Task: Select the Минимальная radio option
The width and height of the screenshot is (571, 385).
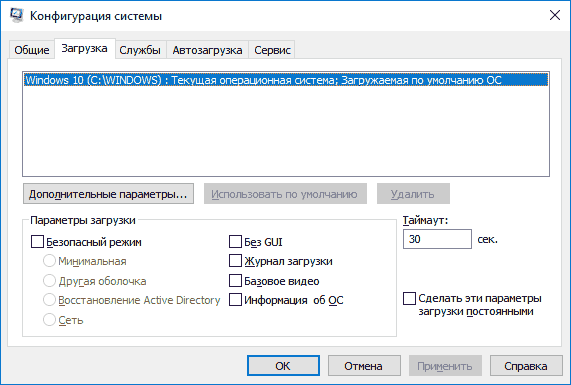Action: 49,261
